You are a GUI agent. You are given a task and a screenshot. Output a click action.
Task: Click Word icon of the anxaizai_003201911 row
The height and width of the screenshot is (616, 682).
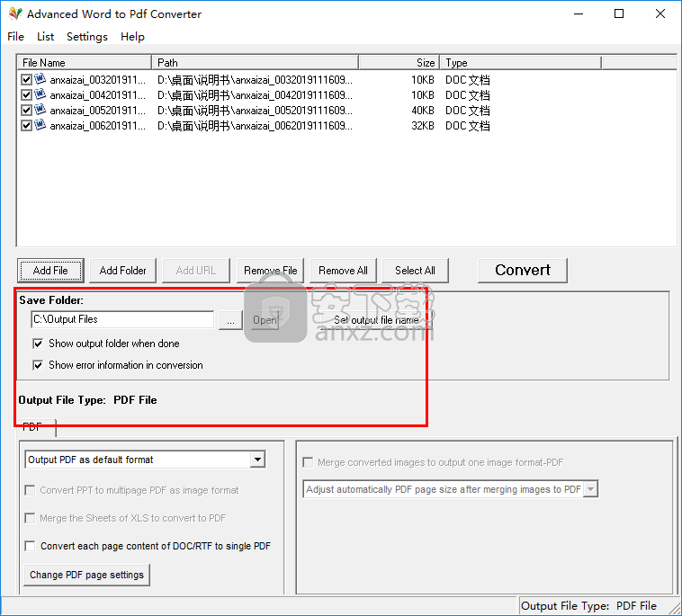(x=40, y=79)
